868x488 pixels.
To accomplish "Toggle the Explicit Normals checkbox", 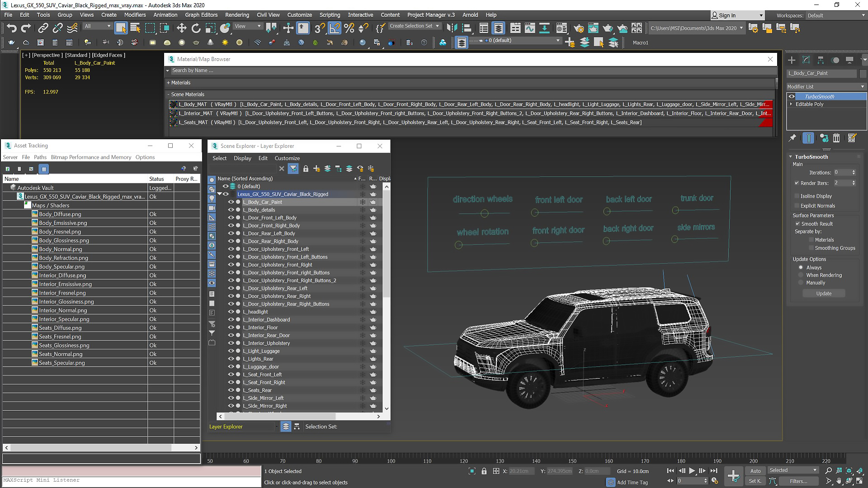I will pos(797,206).
